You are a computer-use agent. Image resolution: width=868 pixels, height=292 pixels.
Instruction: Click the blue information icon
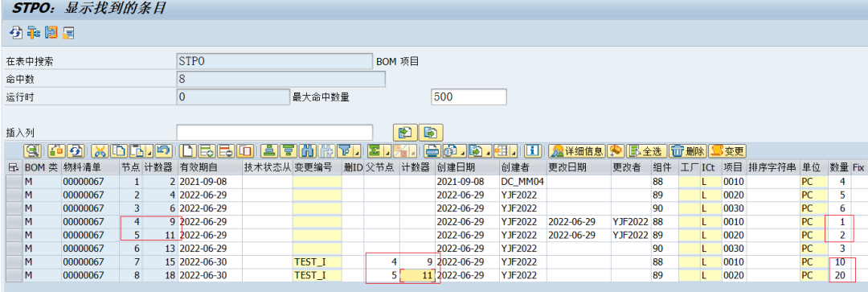(x=533, y=150)
